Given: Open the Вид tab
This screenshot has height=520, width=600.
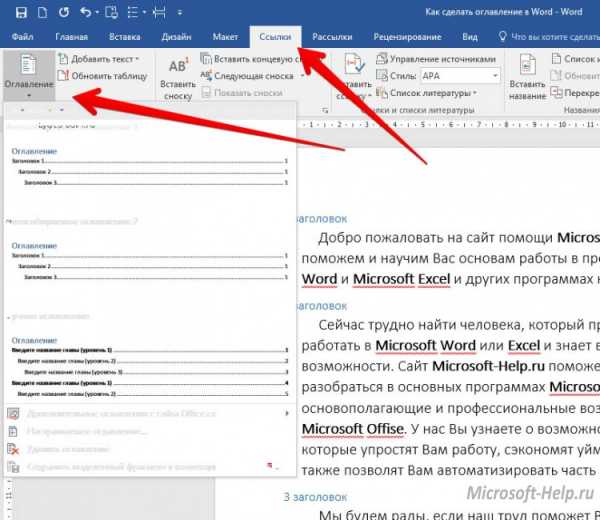Looking at the screenshot, I should point(470,37).
